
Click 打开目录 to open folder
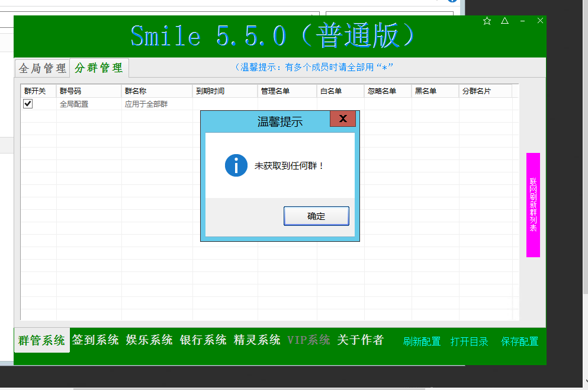tap(469, 341)
